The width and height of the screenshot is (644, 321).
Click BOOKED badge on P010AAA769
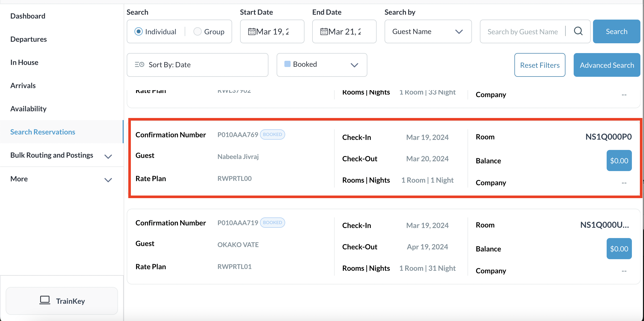pyautogui.click(x=272, y=134)
